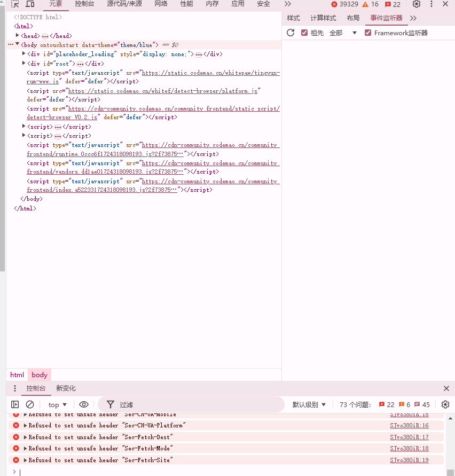Open DevTools settings gear in top bar
Viewport: 455px width, 476px height.
(417, 4)
